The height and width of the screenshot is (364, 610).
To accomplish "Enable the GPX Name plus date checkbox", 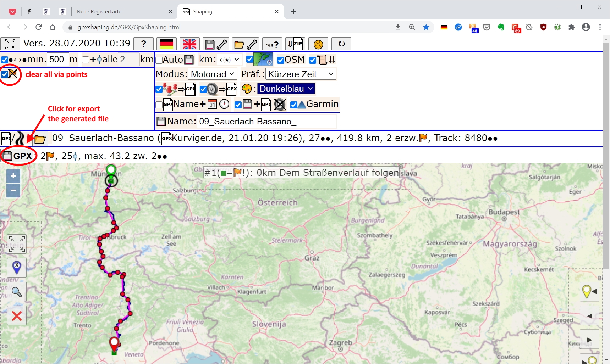I will [159, 105].
